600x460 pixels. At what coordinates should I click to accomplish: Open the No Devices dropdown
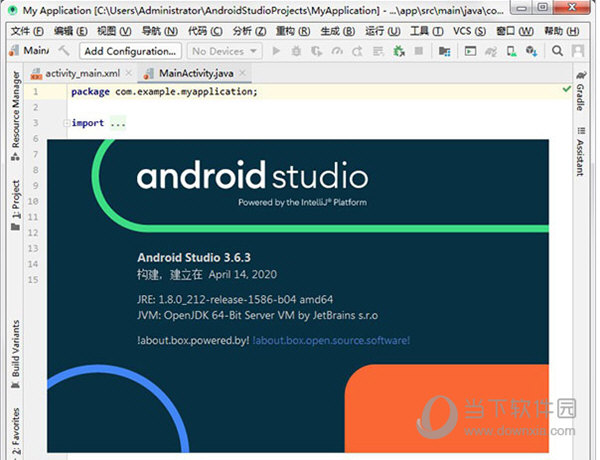(x=224, y=50)
